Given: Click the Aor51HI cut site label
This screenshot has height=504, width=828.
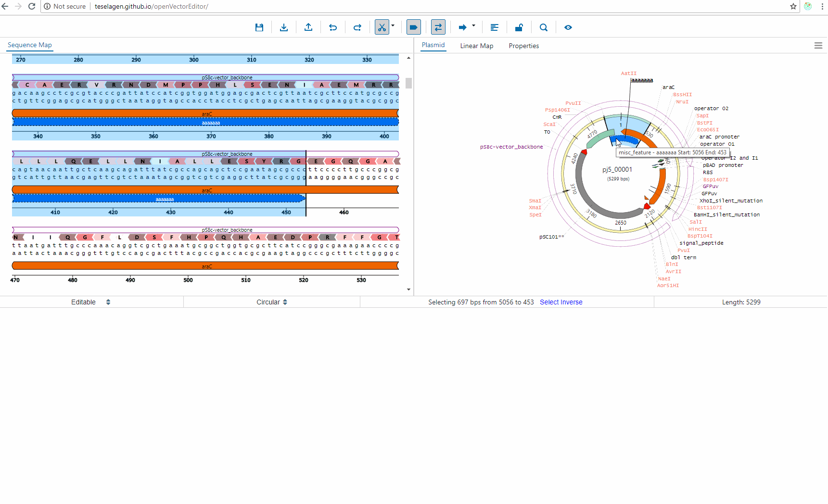Looking at the screenshot, I should coord(668,286).
